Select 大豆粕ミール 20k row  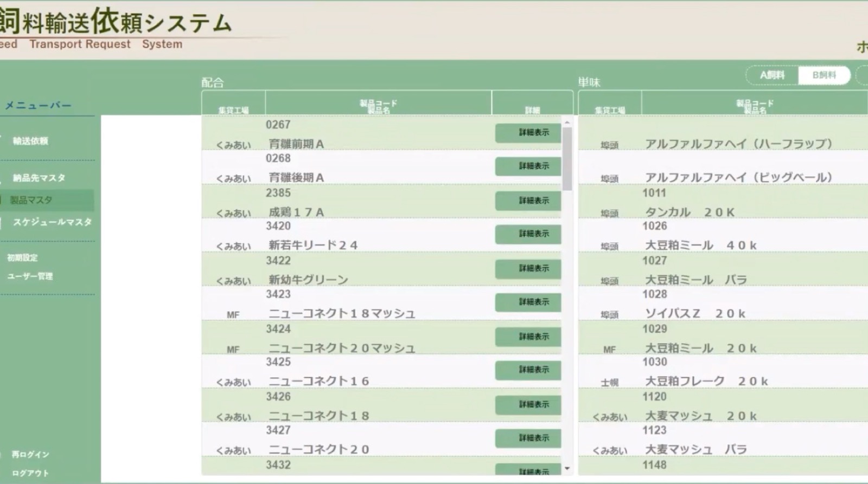723,338
